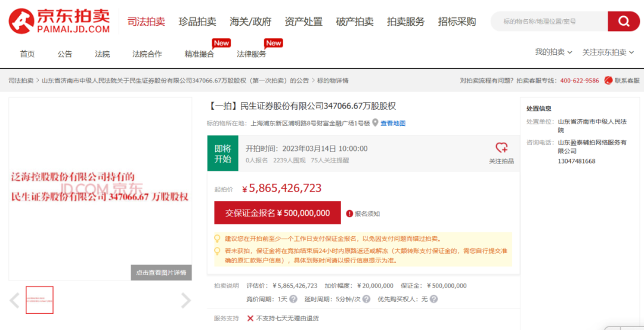
Task: Go to 首页 in the sub navigation
Action: [x=27, y=54]
